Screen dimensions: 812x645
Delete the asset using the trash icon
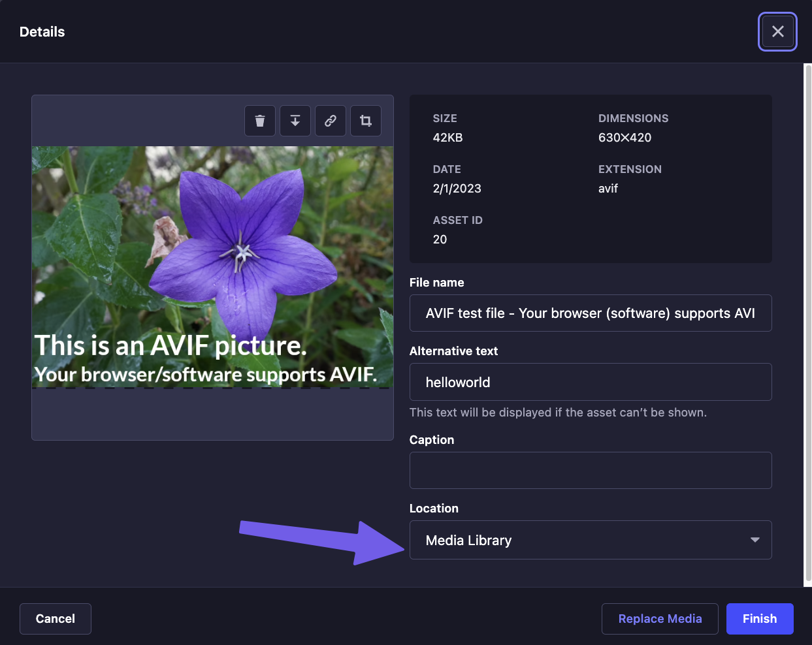tap(260, 121)
